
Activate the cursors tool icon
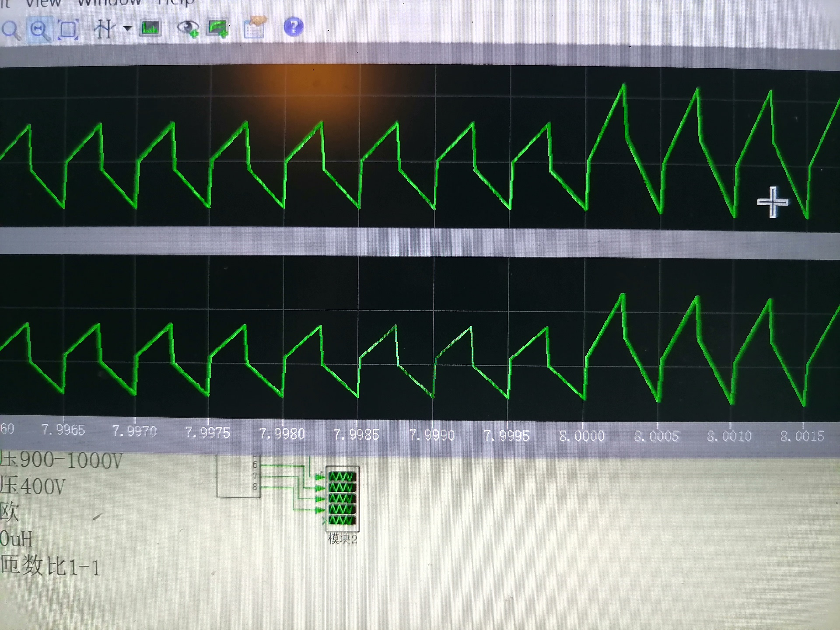coord(104,29)
